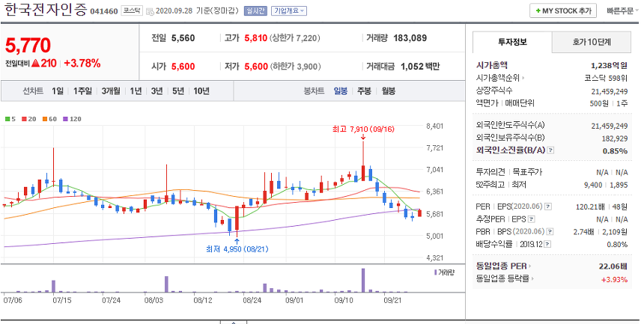The width and height of the screenshot is (644, 324).
Task: Click the red 20-day moving average legend
Action: [28, 119]
